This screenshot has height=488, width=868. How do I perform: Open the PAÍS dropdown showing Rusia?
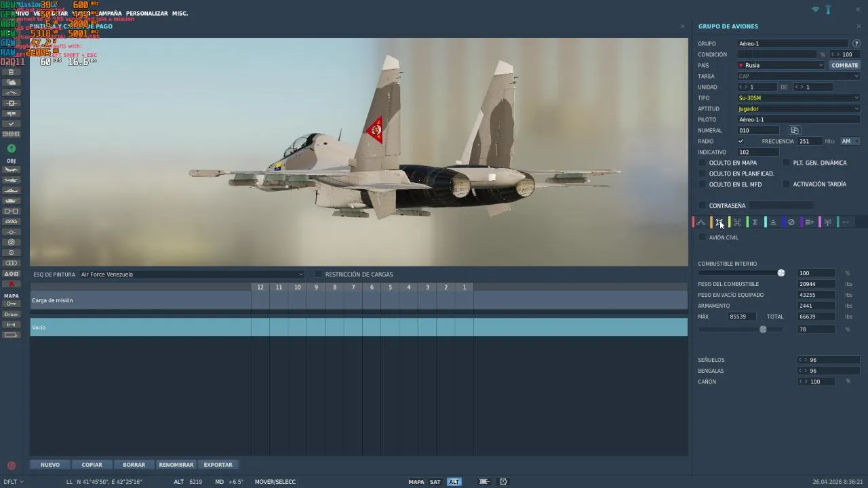click(781, 65)
